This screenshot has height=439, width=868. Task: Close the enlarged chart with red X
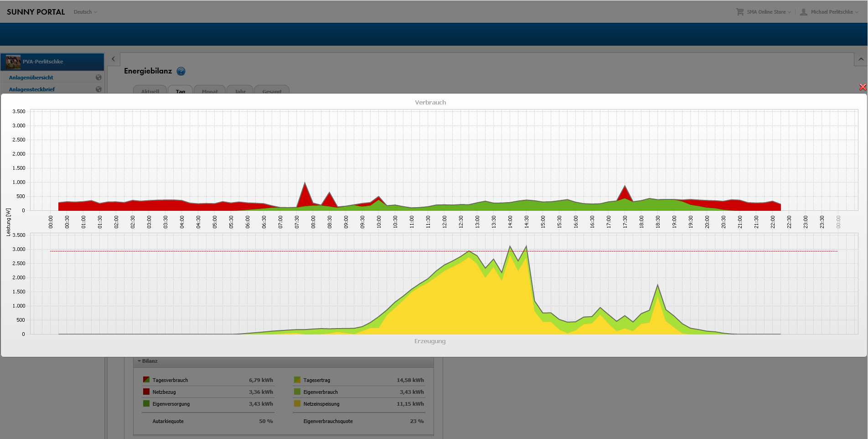(863, 87)
